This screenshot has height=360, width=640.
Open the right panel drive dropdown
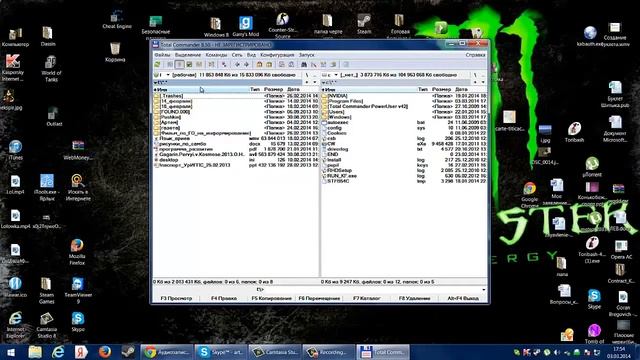pyautogui.click(x=330, y=75)
